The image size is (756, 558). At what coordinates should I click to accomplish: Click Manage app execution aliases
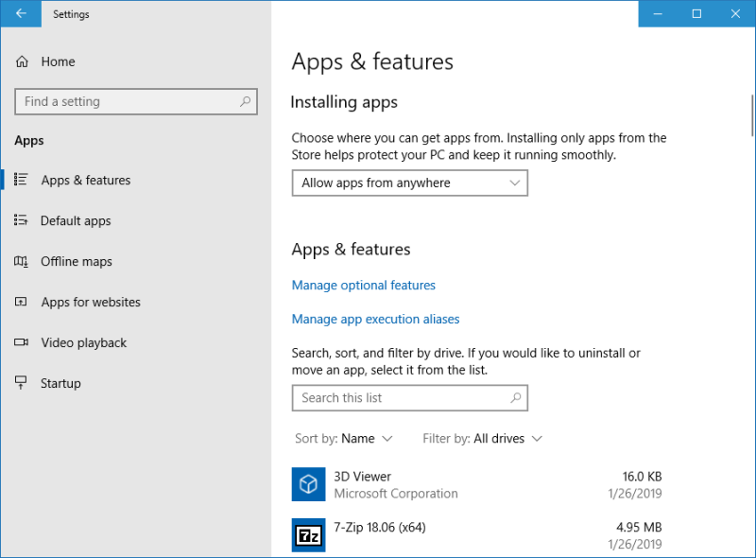pos(375,319)
